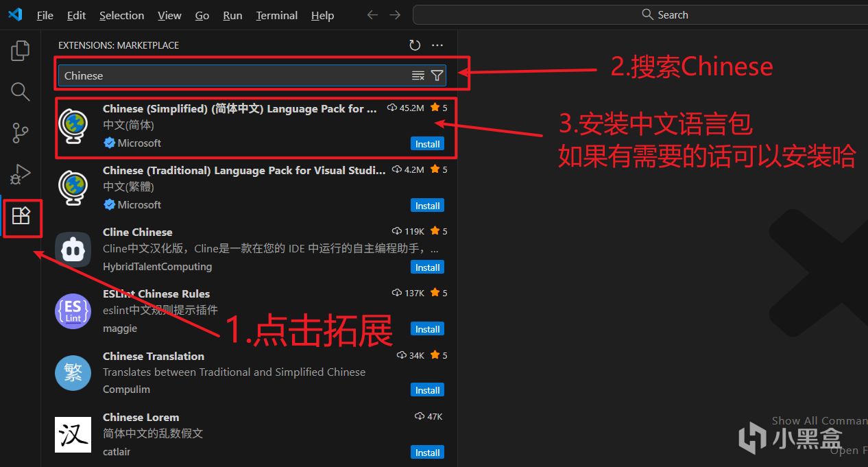The width and height of the screenshot is (868, 467).
Task: Click the eslint中文规则提示插件 description
Action: coord(160,310)
